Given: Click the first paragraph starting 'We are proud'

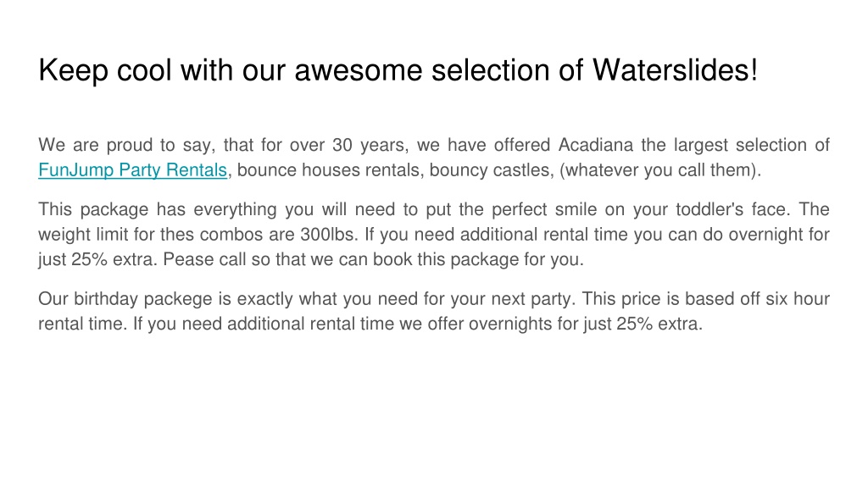Looking at the screenshot, I should (x=434, y=157).
